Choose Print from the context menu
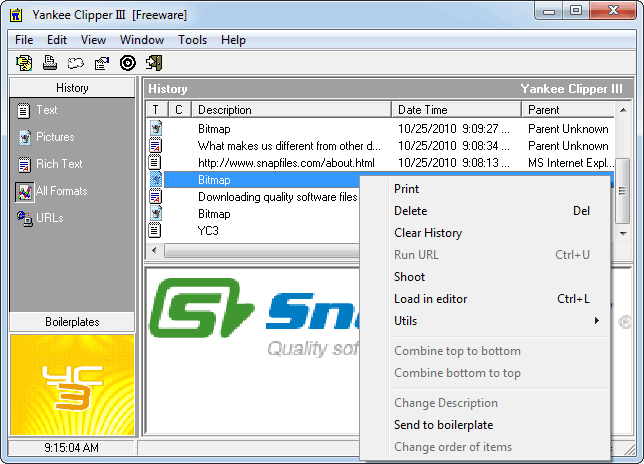The height and width of the screenshot is (464, 644). pyautogui.click(x=485, y=189)
